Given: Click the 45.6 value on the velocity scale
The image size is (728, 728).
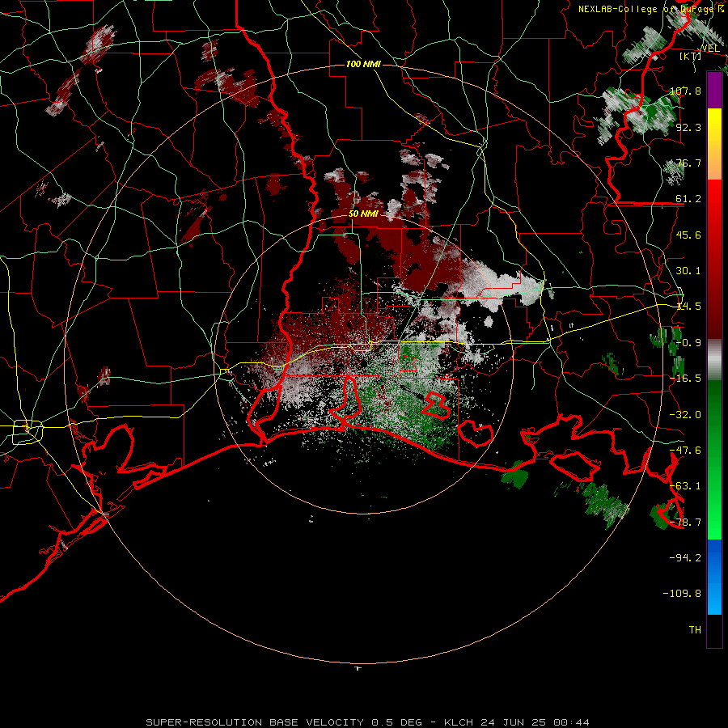Looking at the screenshot, I should 688,235.
